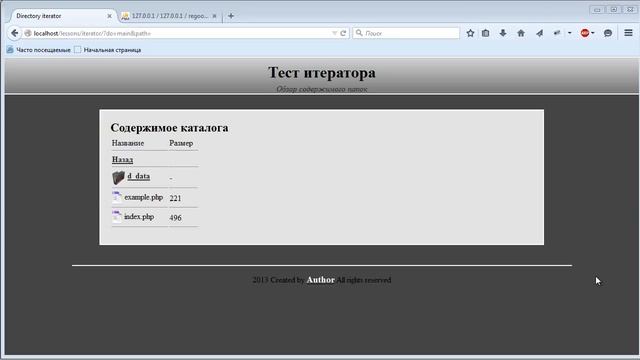Switch to the 127.0.0.1 tab
The width and height of the screenshot is (640, 360).
(169, 16)
